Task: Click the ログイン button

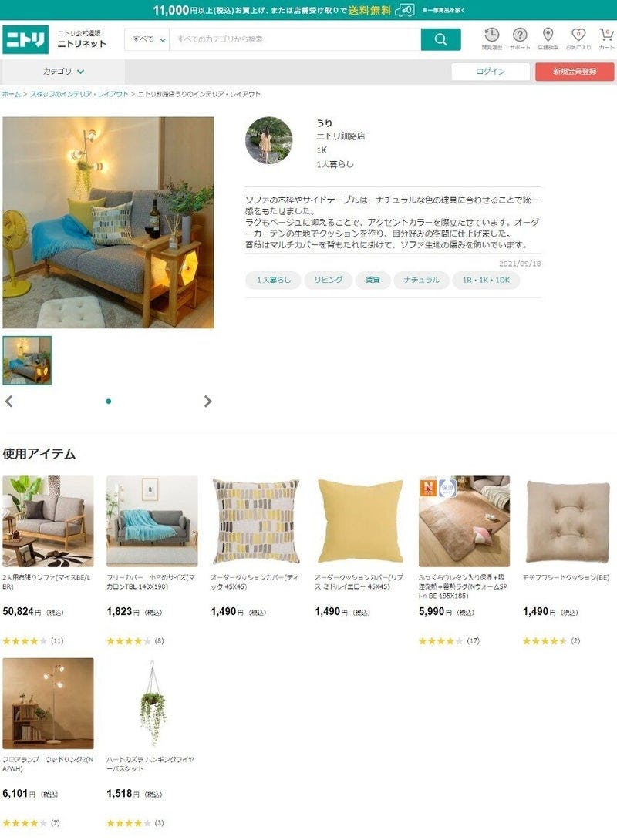Action: click(x=491, y=71)
